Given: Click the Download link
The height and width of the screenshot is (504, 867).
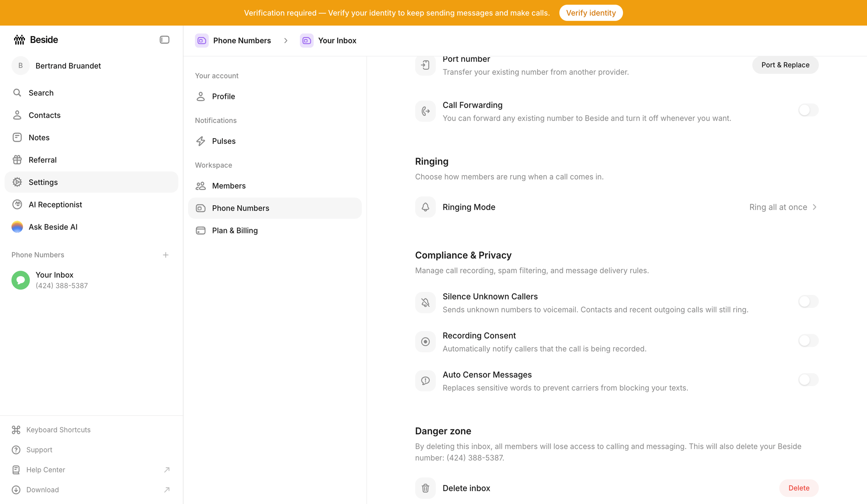Looking at the screenshot, I should pos(42,490).
